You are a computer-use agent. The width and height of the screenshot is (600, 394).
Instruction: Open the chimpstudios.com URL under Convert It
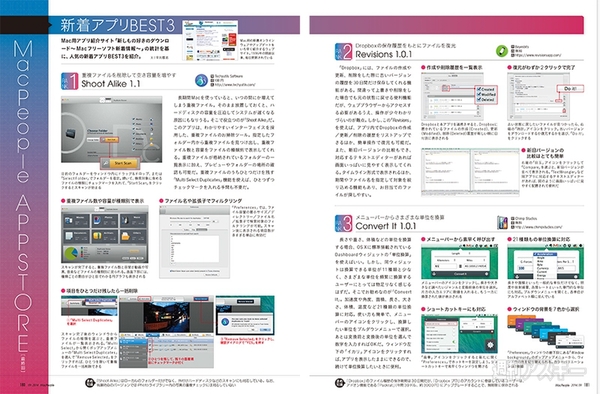[538, 227]
